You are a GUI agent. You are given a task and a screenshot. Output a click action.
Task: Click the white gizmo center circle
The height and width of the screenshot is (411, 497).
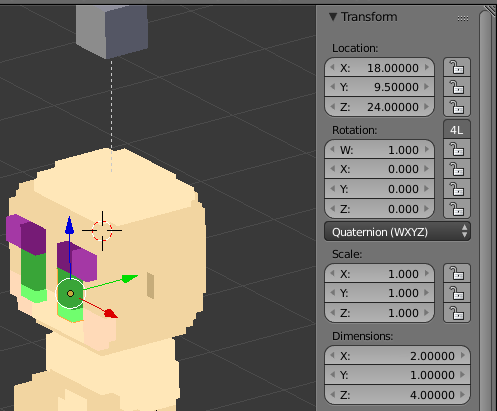pos(70,293)
